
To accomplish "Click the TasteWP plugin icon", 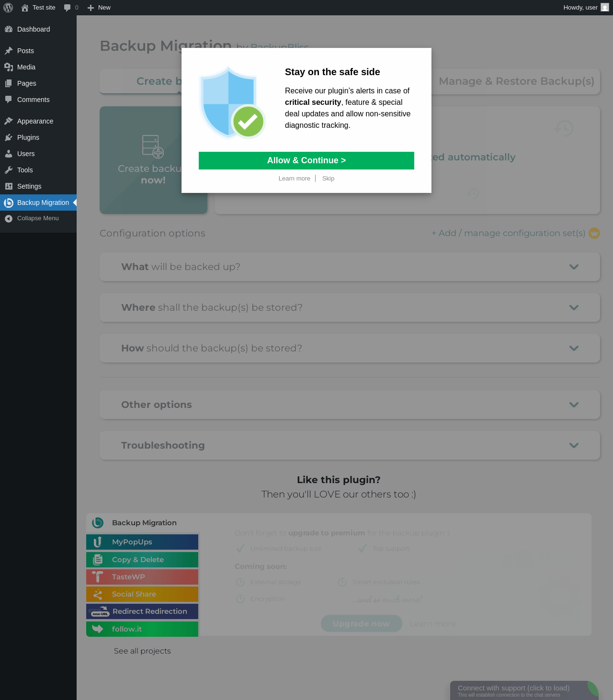I will coord(98,577).
